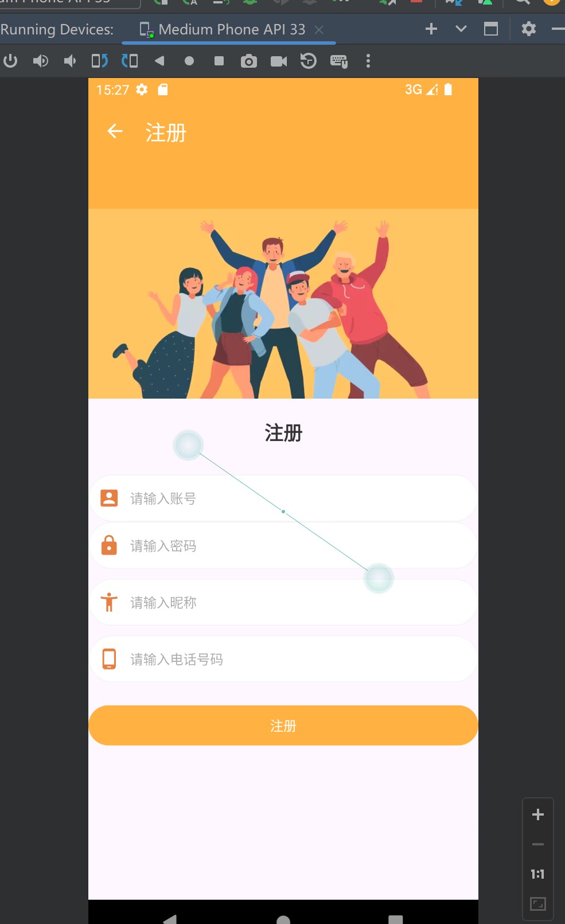Go back using the 注册 header arrow
This screenshot has height=924, width=565.
[x=115, y=131]
